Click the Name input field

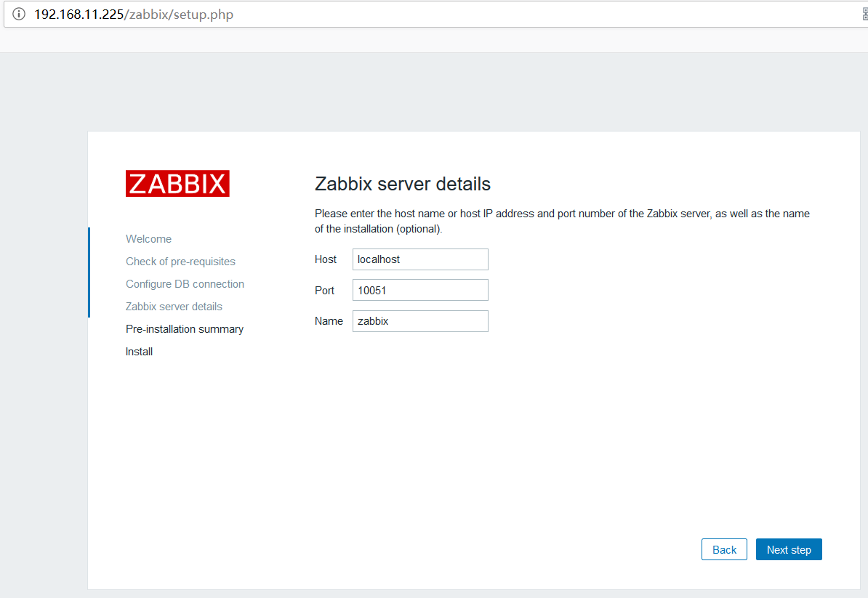click(x=420, y=321)
